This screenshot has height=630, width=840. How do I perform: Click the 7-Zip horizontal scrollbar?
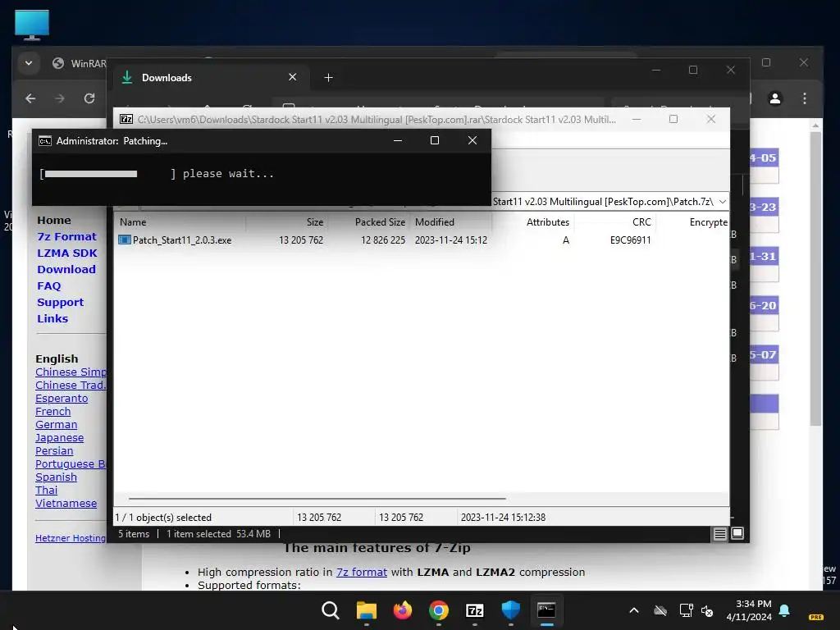click(317, 498)
